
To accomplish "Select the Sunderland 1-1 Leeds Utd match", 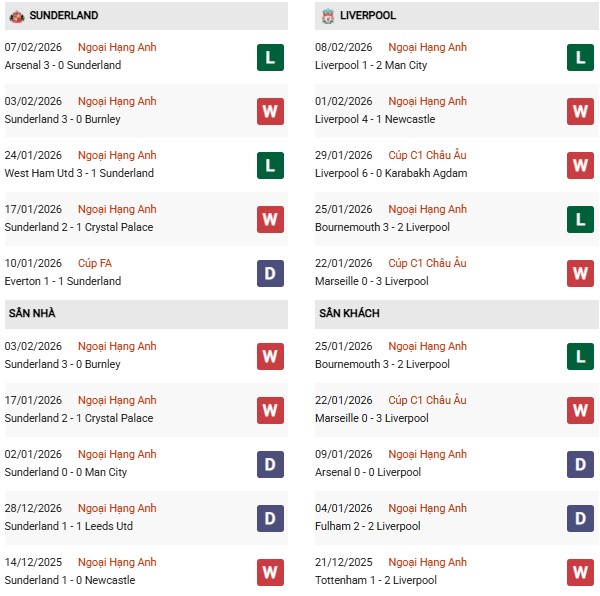I will pos(68,526).
